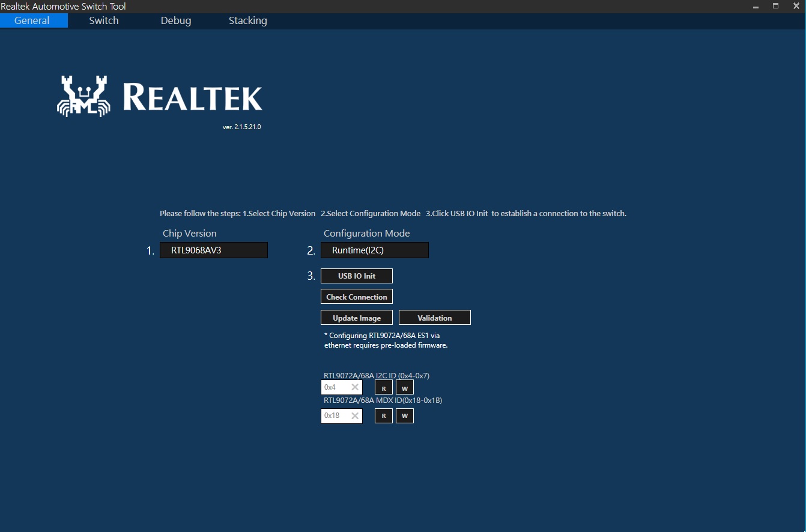Click the 'Configuration Mode' label
Screen dimensions: 806x532
(x=367, y=234)
